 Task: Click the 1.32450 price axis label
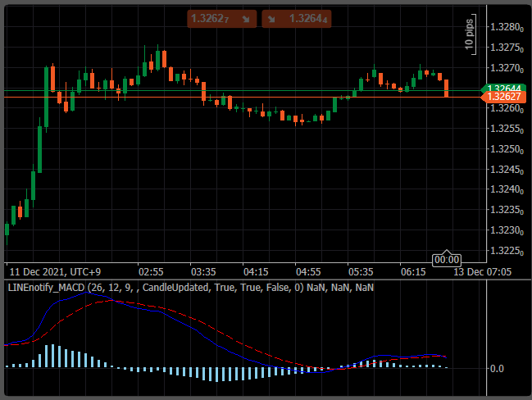pyautogui.click(x=507, y=170)
